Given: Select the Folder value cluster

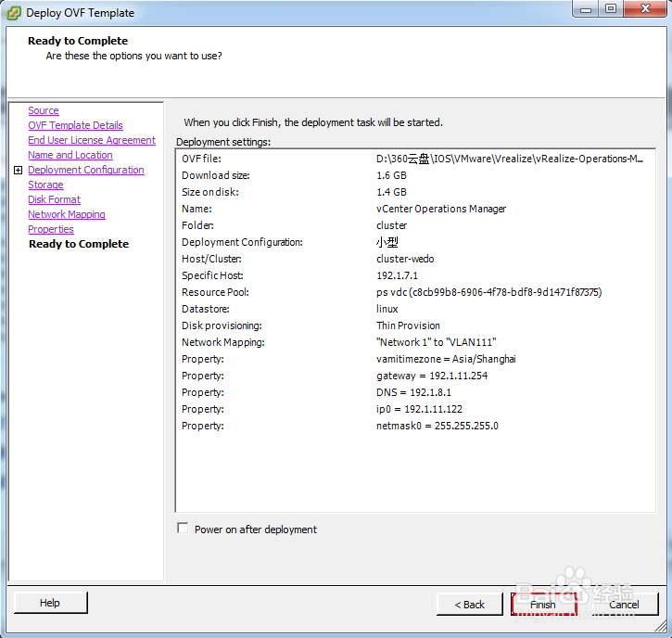Looking at the screenshot, I should 392,225.
